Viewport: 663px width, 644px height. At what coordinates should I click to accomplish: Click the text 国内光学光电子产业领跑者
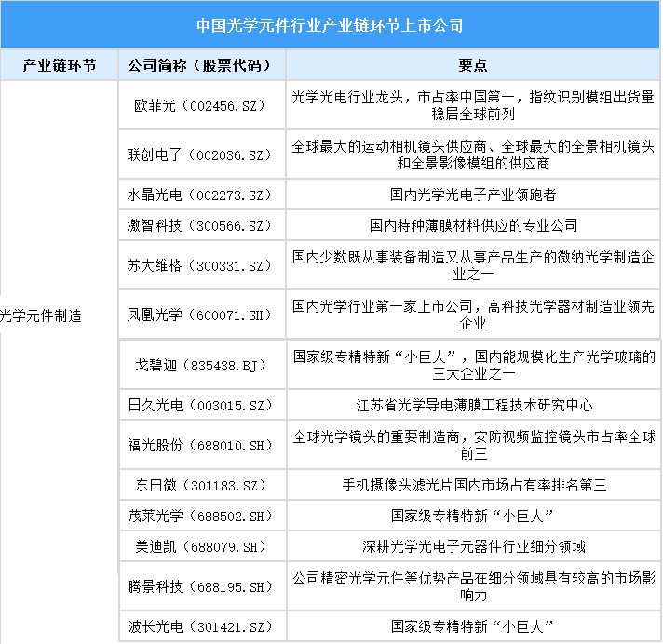coord(473,195)
